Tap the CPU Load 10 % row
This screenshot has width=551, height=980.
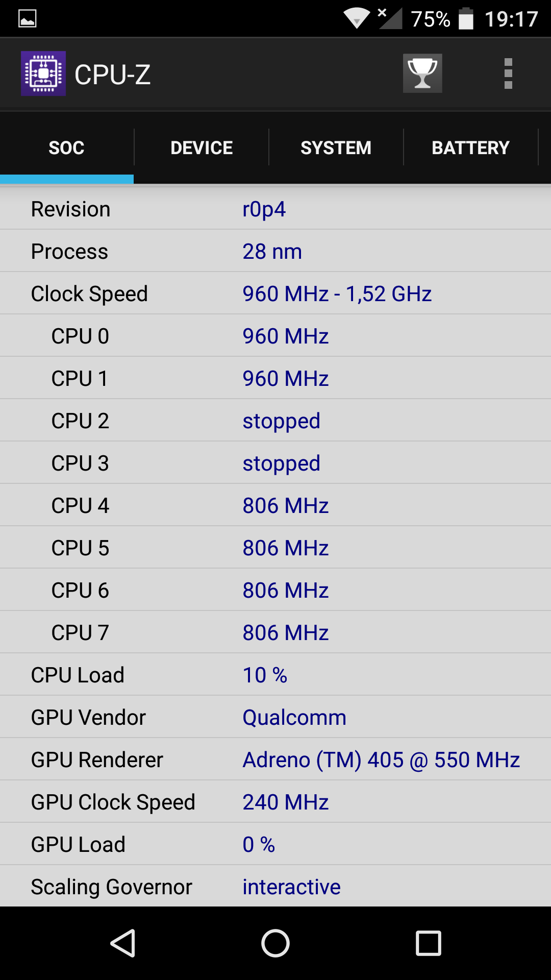pos(275,675)
